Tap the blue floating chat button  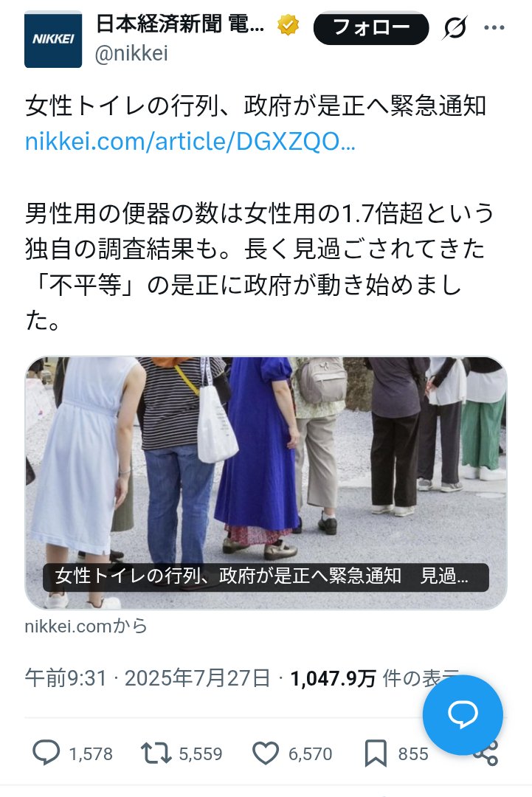tap(463, 714)
